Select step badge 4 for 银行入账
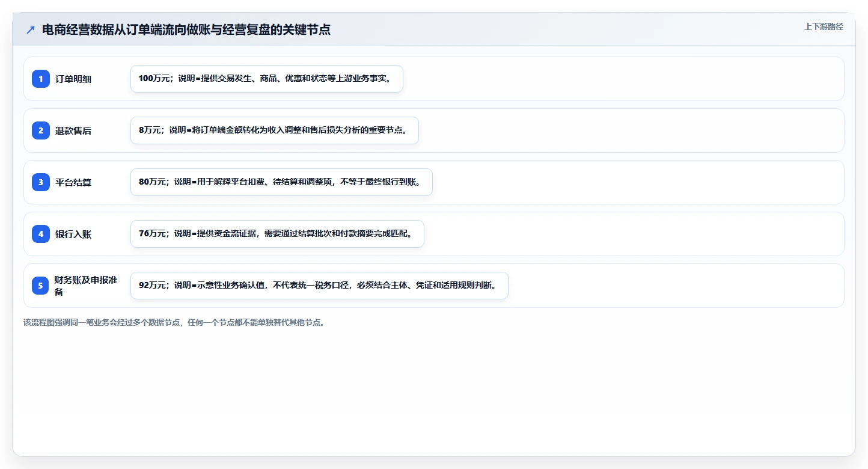Screen dimensions: 868x469 pyautogui.click(x=41, y=233)
